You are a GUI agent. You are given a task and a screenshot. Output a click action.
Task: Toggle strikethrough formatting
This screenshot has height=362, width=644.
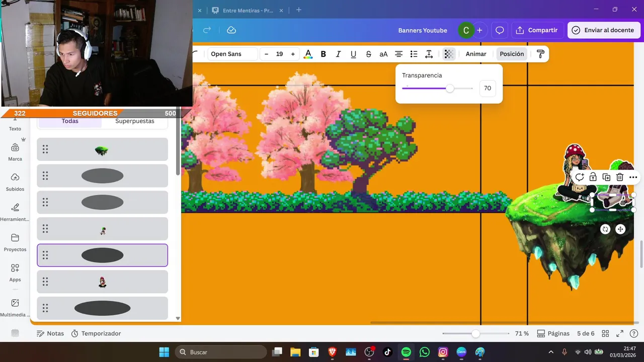pyautogui.click(x=368, y=54)
